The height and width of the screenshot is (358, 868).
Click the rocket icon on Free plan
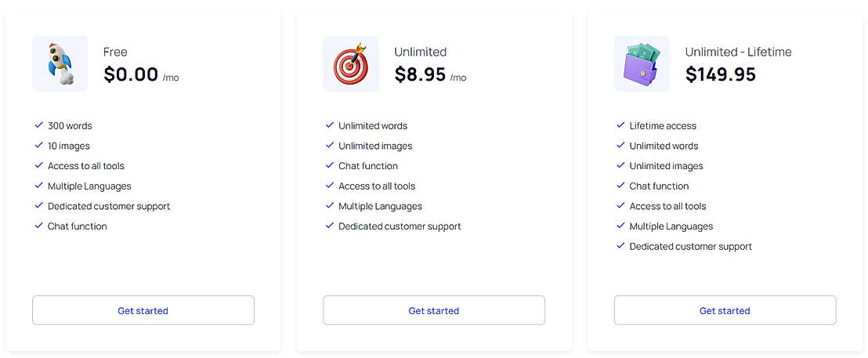point(60,64)
